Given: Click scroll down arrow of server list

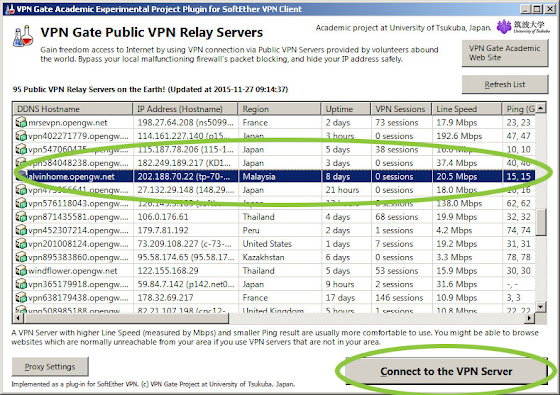Looking at the screenshot, I should tap(541, 306).
